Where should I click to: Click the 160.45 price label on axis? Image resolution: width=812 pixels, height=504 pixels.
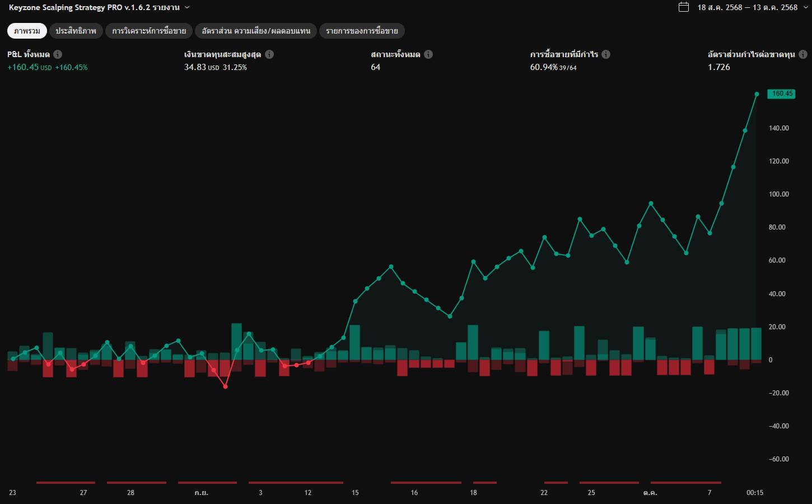point(782,94)
